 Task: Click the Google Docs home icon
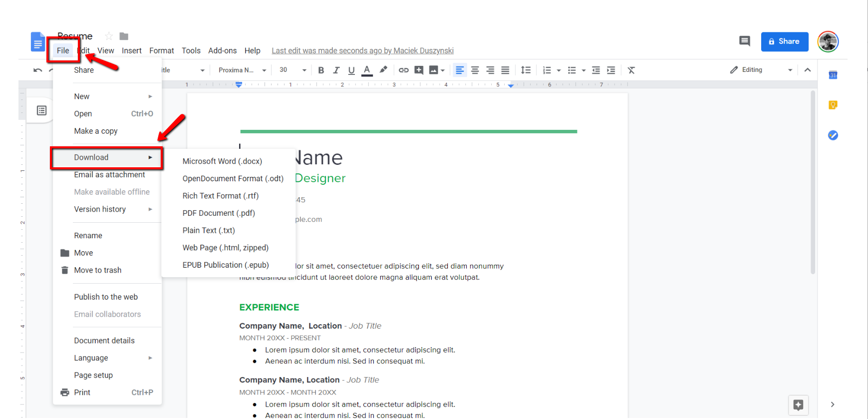pos(37,42)
